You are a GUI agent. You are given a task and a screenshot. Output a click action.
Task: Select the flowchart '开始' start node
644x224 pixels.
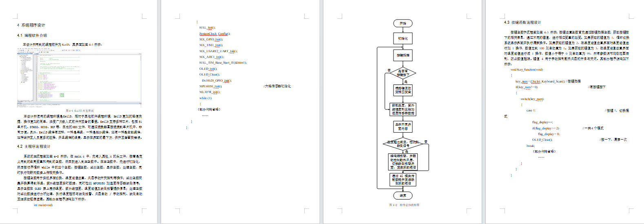(403, 23)
